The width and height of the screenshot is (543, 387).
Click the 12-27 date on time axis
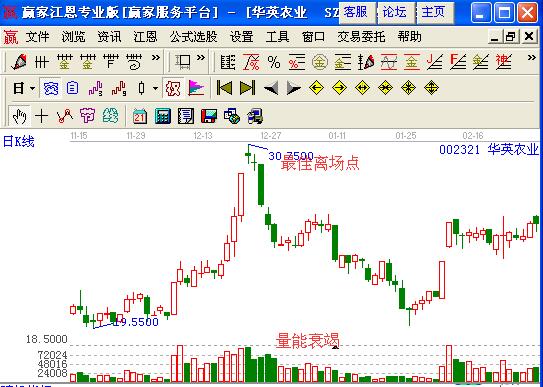click(271, 136)
